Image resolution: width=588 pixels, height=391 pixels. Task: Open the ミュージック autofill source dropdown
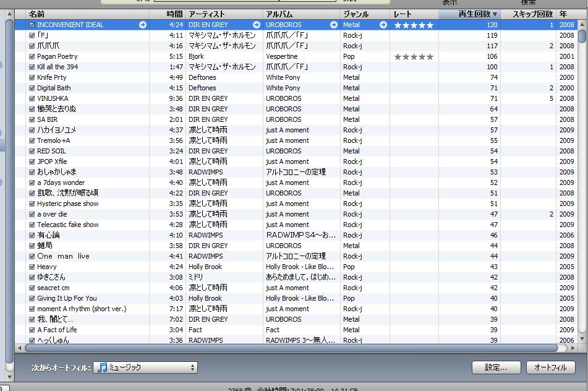pyautogui.click(x=145, y=367)
